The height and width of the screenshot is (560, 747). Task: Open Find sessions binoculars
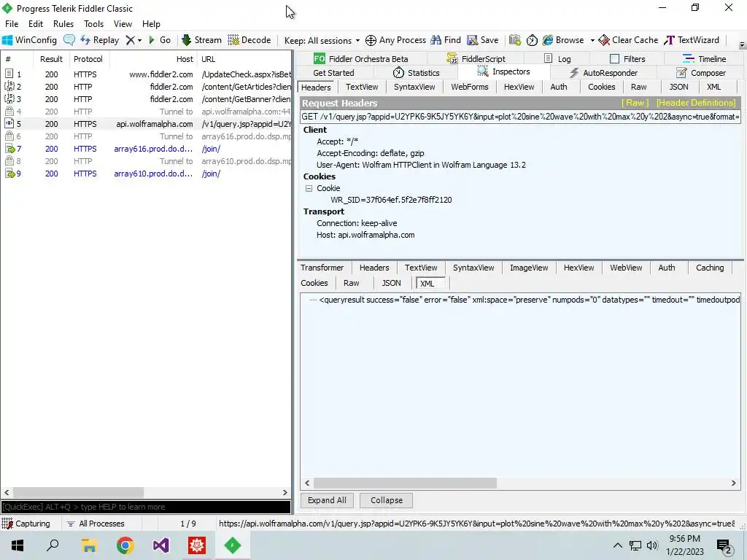click(446, 40)
